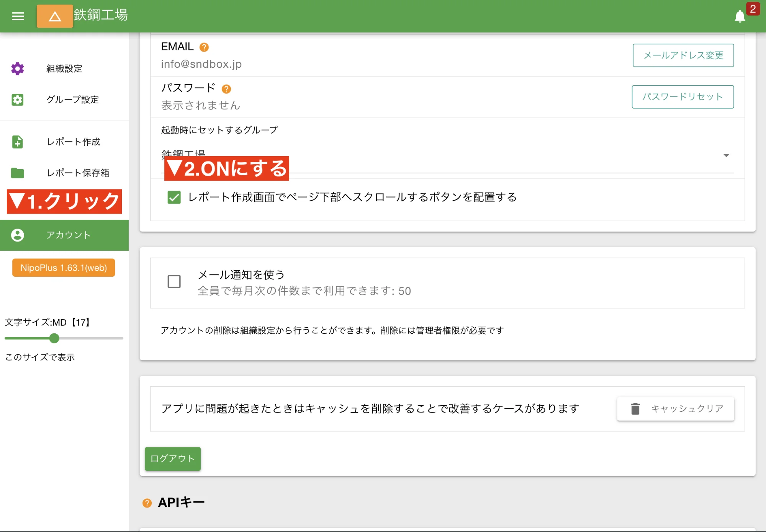This screenshot has height=532, width=766.
Task: Click the purple gear 組織設定 icon
Action: 17,69
